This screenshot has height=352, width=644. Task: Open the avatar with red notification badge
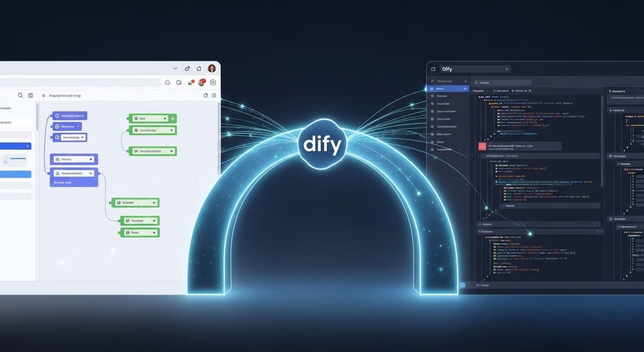[x=202, y=82]
